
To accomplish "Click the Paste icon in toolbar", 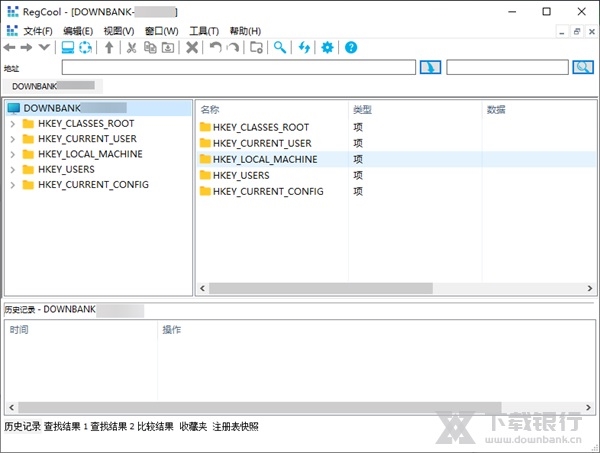I will [x=168, y=48].
